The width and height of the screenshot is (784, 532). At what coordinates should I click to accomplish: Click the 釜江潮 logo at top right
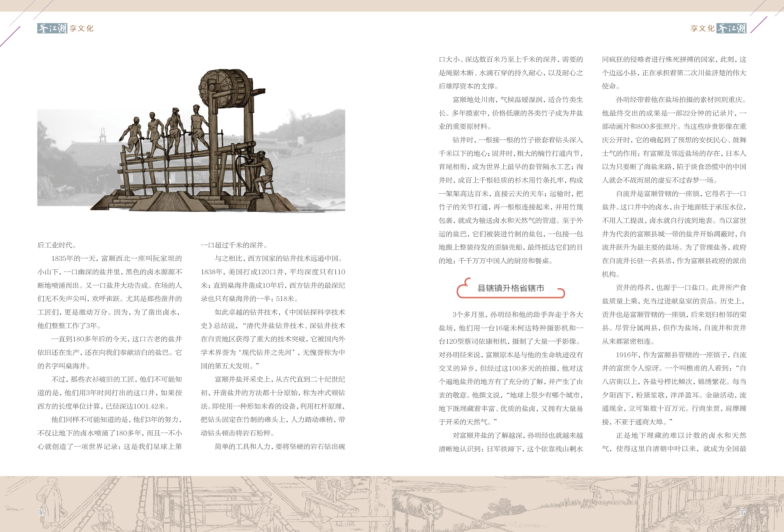[x=731, y=28]
